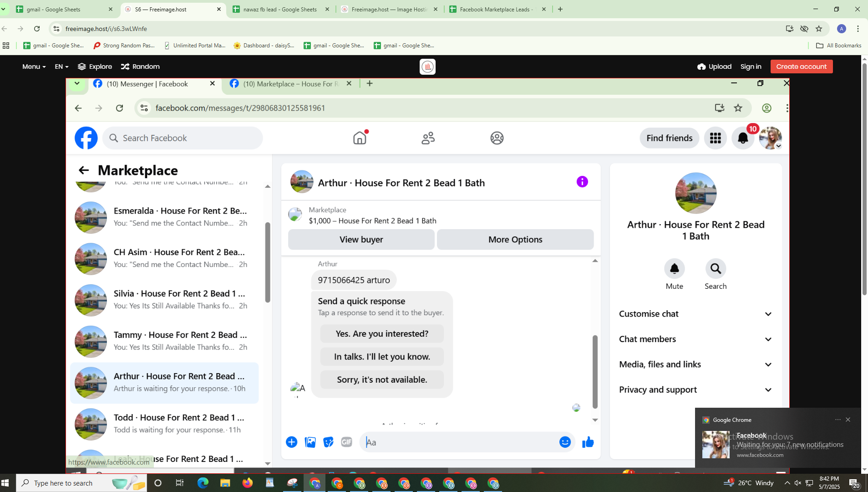Open the GIF picker icon

point(346,442)
